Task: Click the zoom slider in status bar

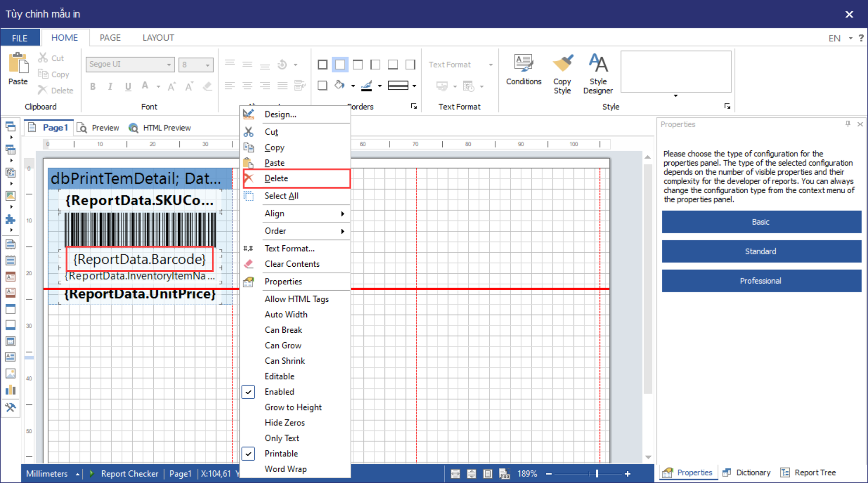Action: [x=596, y=474]
